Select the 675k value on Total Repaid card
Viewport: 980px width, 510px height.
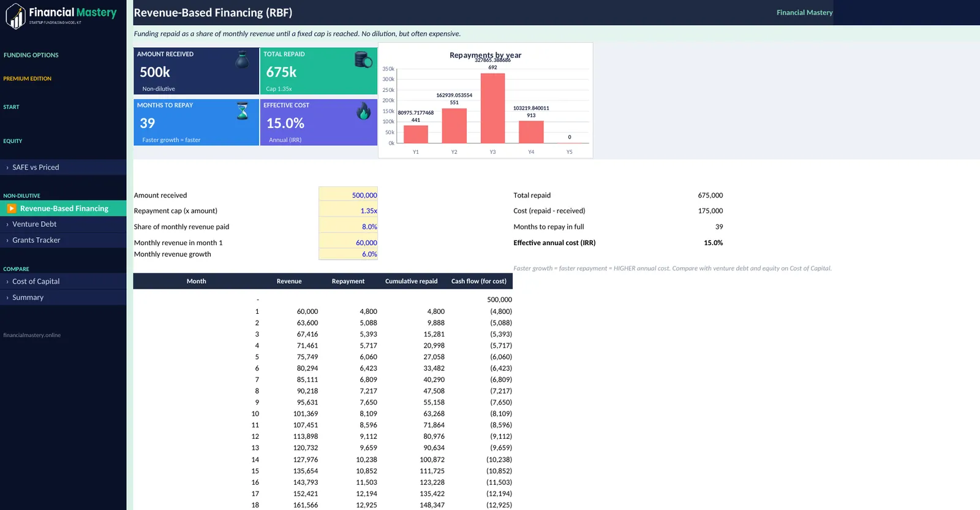281,72
